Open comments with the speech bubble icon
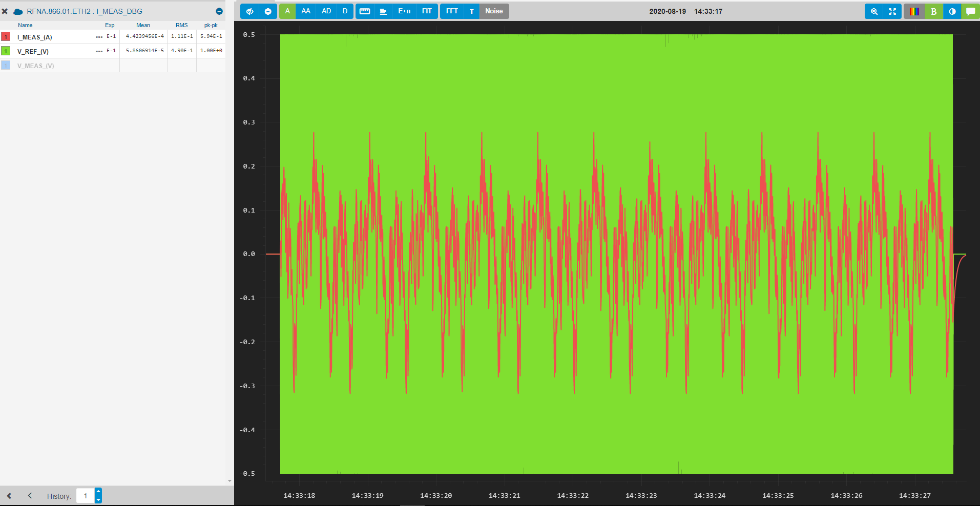The height and width of the screenshot is (506, 980). pyautogui.click(x=971, y=11)
